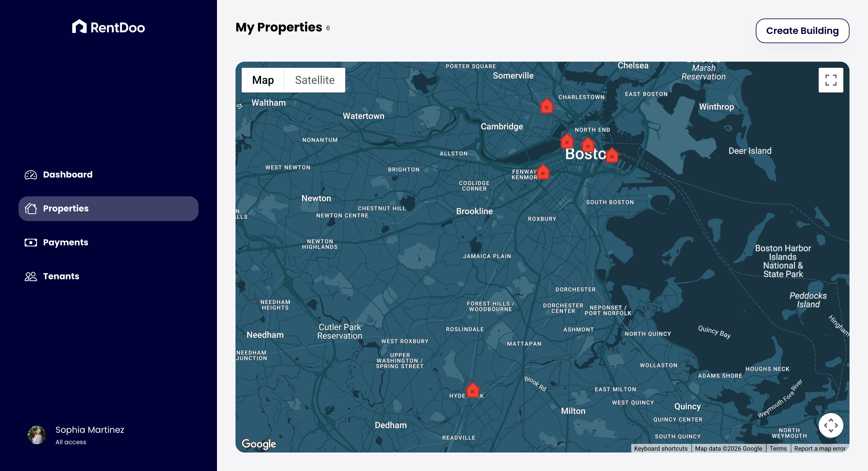Click Sophia Martinez's profile avatar
Screen dimensions: 868x471
pos(37,435)
